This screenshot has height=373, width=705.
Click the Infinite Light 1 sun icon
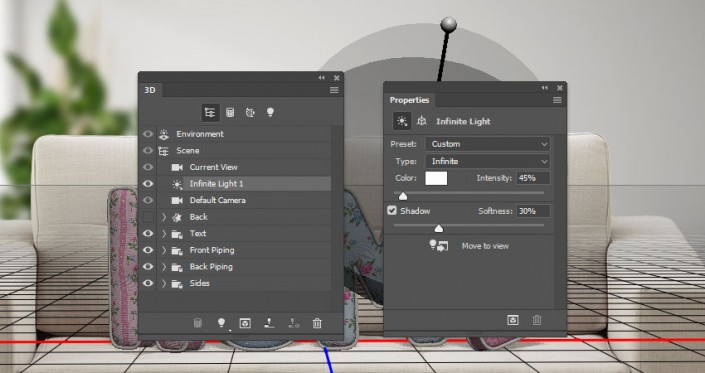(x=177, y=184)
